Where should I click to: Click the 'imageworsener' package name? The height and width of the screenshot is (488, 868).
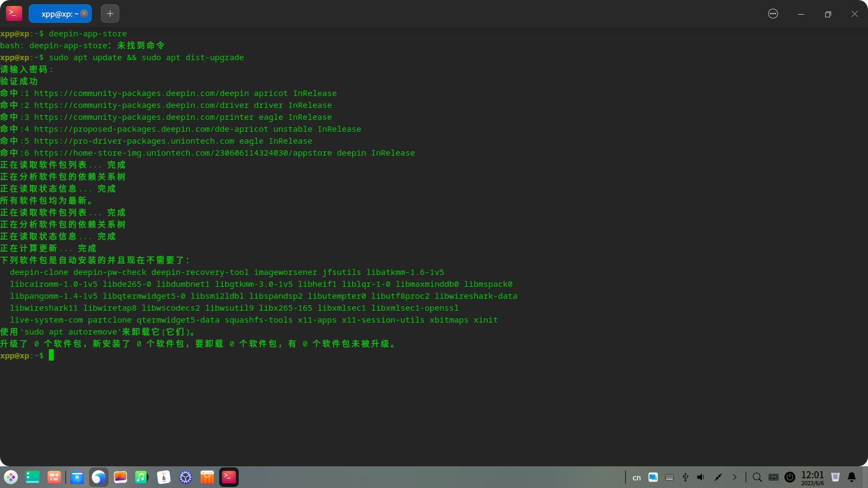[x=285, y=272]
